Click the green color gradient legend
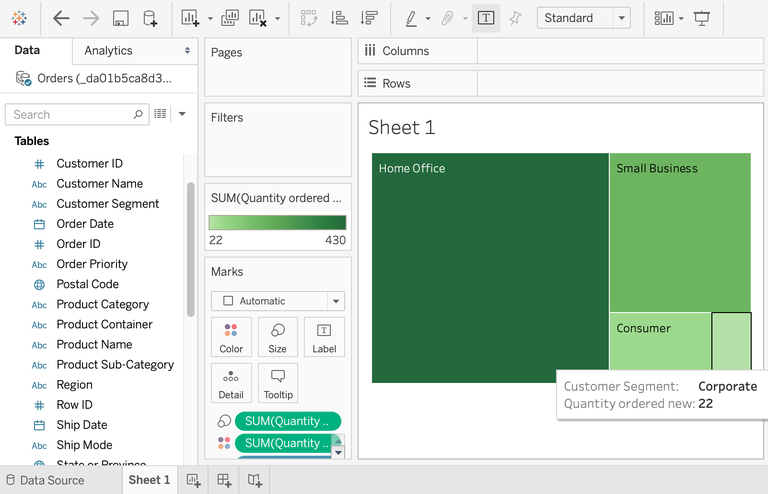Screen dimensions: 768x494 (277, 223)
